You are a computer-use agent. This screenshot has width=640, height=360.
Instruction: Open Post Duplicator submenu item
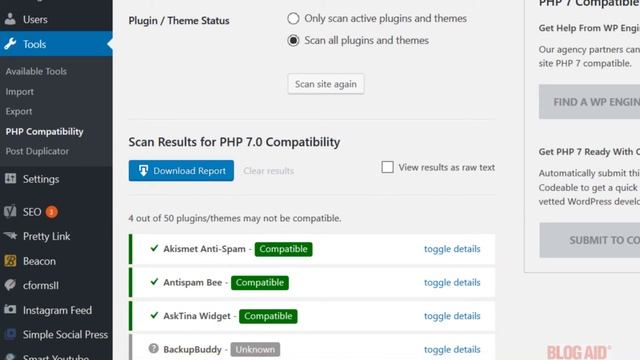pyautogui.click(x=37, y=151)
